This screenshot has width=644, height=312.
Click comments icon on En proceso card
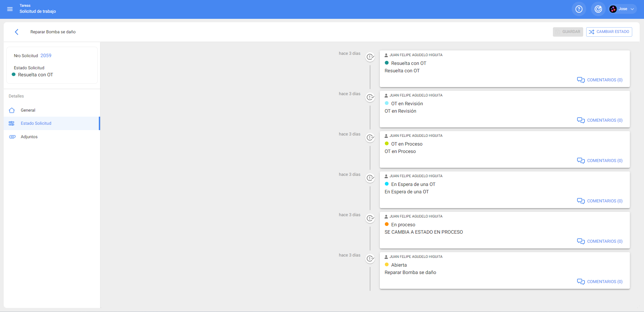(x=580, y=241)
